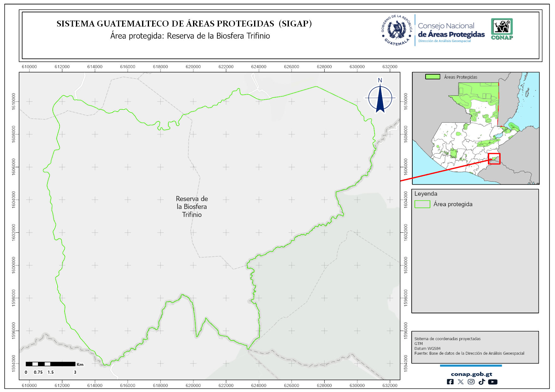Click the Facebook icon below conap.gob.gt

[x=450, y=382]
